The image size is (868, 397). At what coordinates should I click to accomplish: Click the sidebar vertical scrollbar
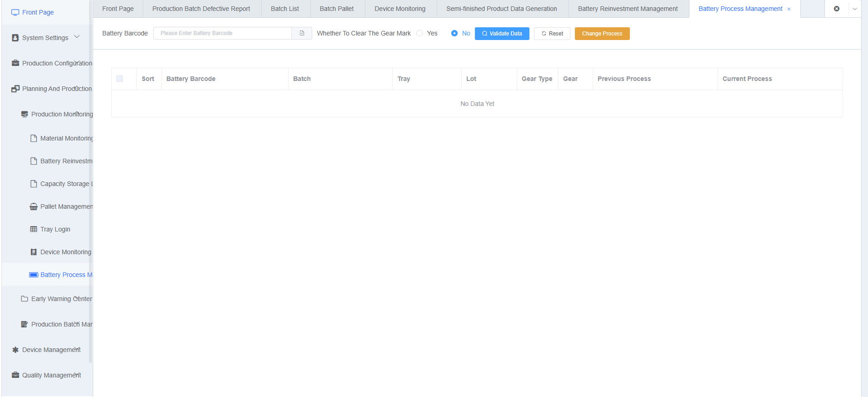click(90, 182)
